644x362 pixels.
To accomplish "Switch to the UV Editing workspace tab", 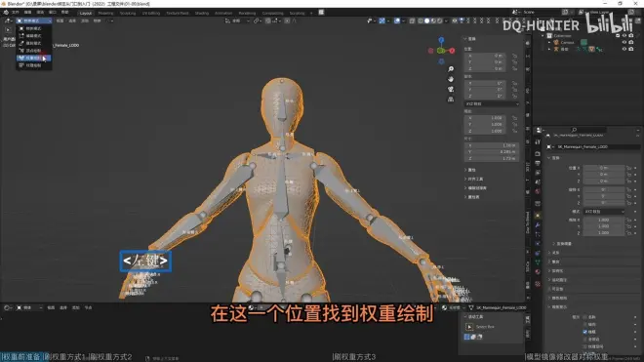I will click(151, 13).
